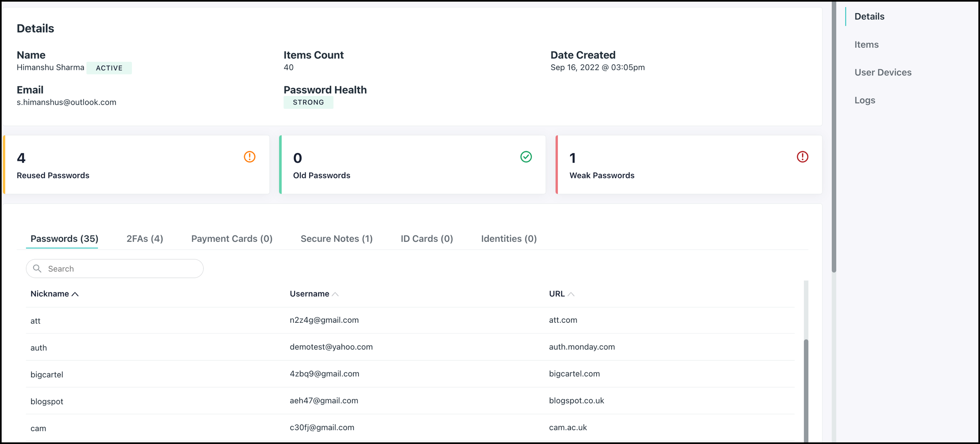Open Logs in the side navigation
The image size is (980, 444).
864,100
